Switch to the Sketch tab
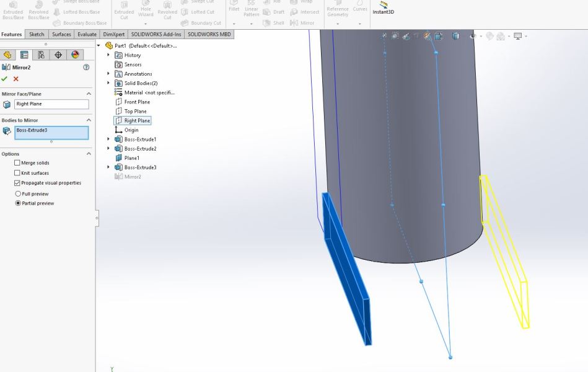 37,34
